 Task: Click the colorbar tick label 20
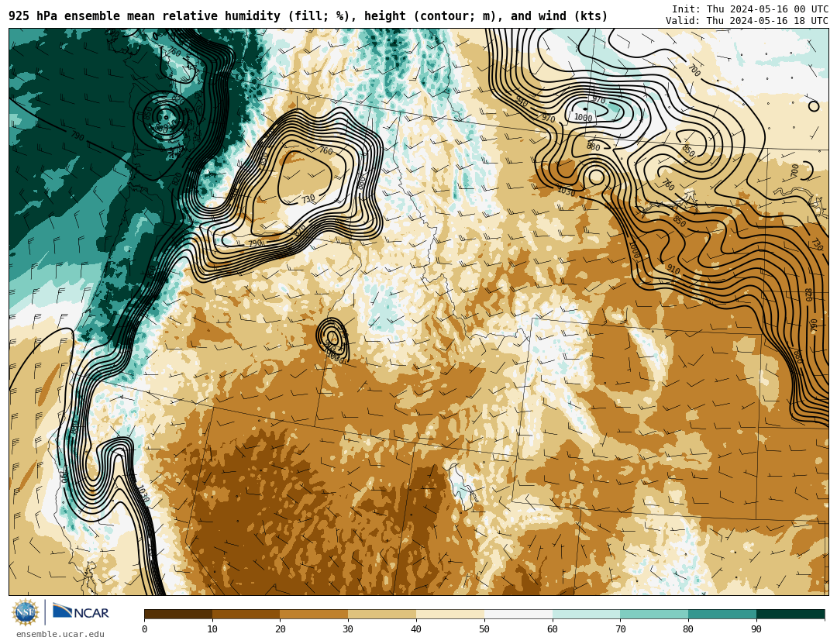click(281, 629)
